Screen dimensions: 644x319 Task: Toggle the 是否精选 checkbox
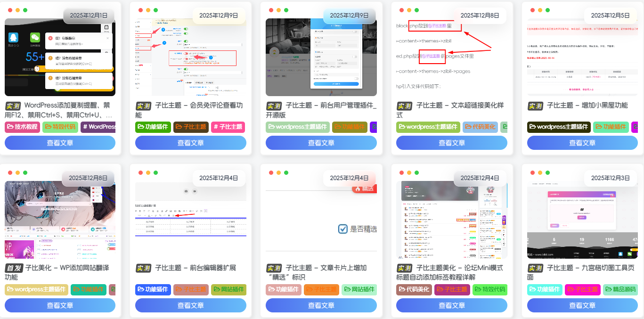coord(342,228)
